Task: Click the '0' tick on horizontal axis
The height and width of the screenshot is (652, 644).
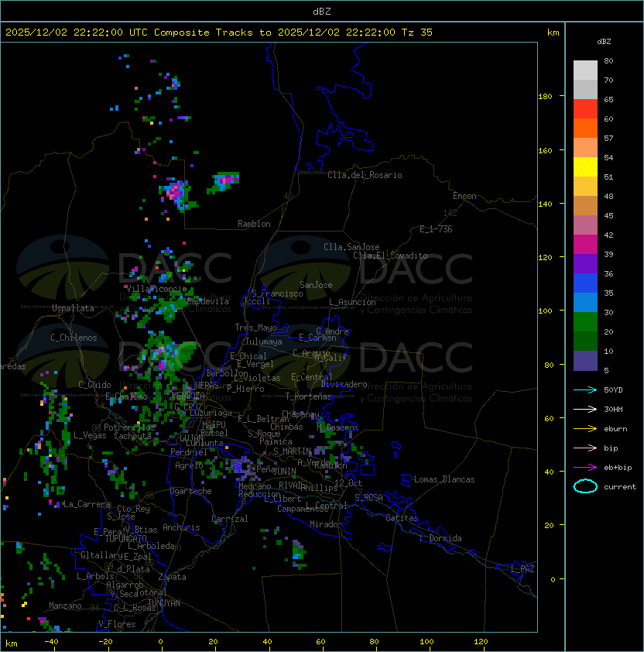Action: (x=160, y=642)
